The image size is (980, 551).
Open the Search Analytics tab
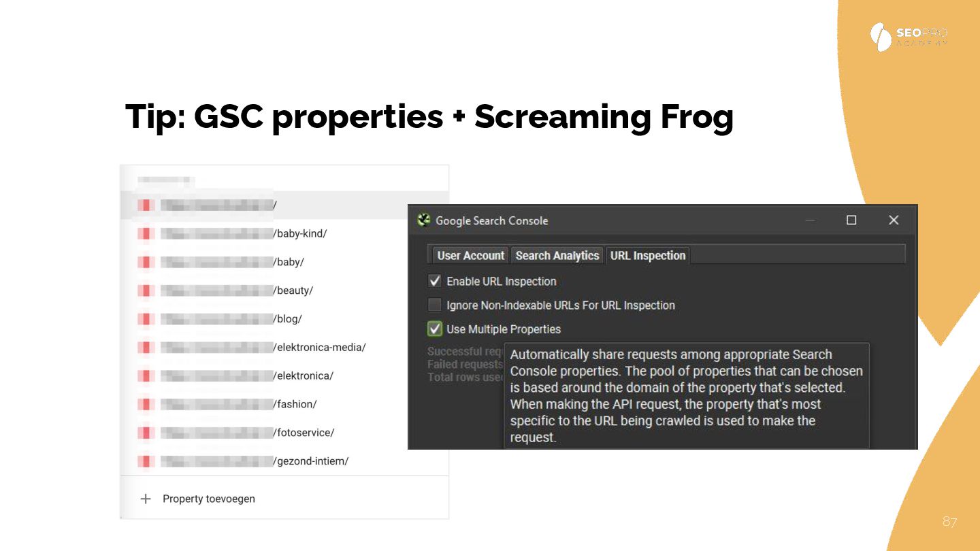pyautogui.click(x=557, y=256)
